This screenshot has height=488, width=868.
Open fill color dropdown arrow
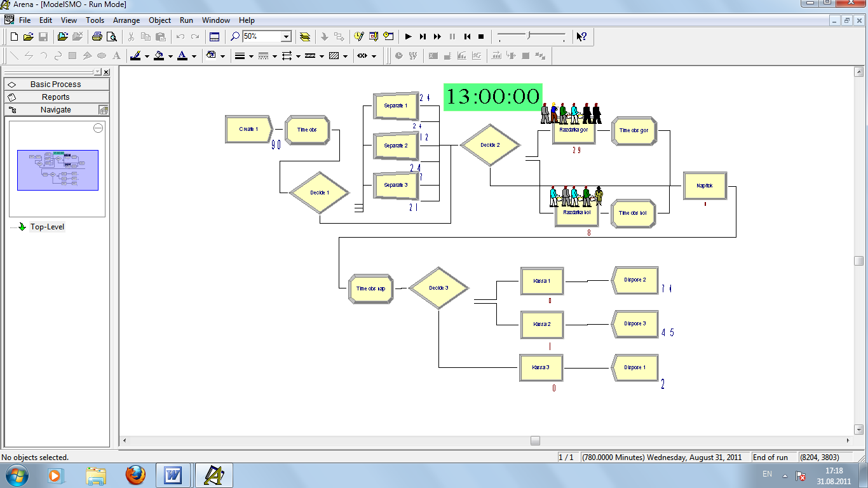[x=170, y=56]
